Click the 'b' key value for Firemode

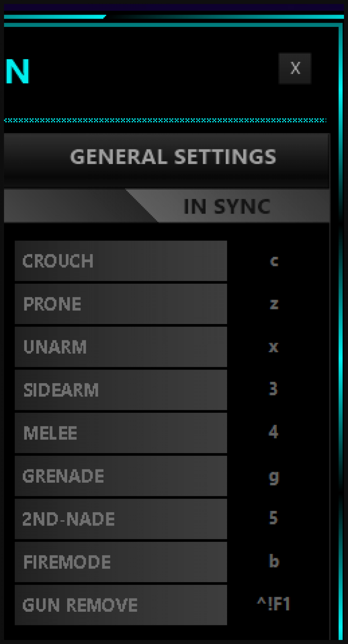click(x=274, y=561)
